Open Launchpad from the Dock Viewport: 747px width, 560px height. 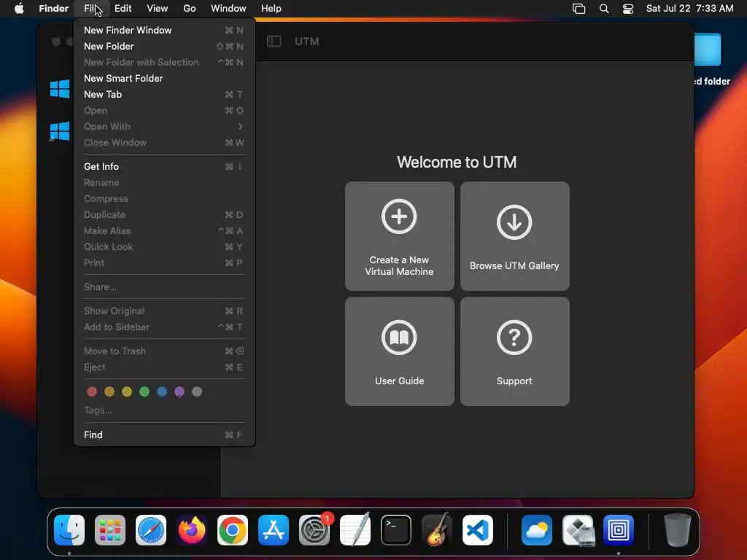pyautogui.click(x=110, y=530)
